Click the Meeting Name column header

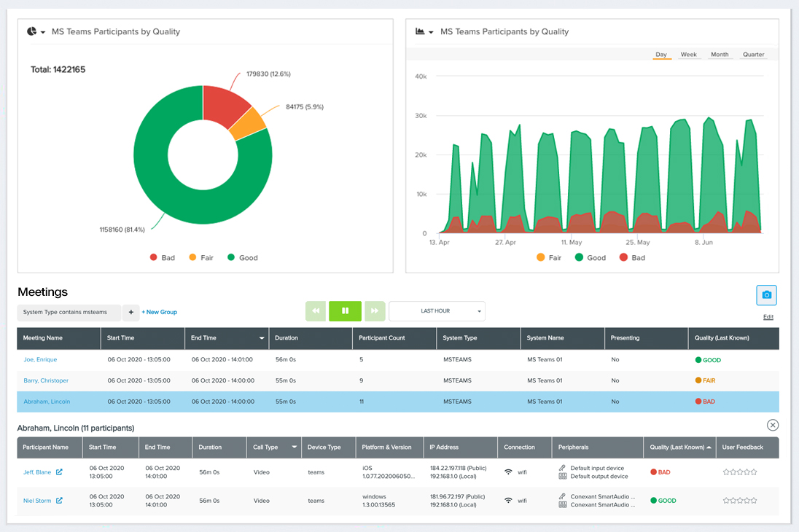click(x=58, y=338)
